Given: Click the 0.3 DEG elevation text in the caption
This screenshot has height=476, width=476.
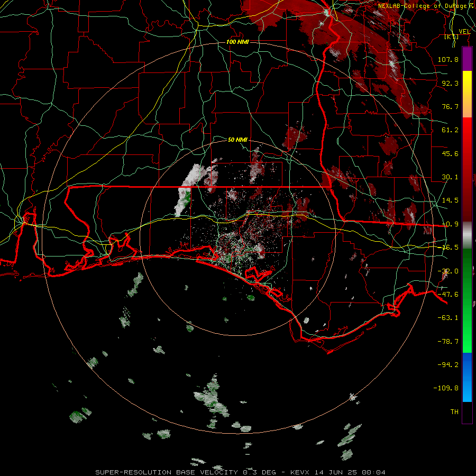Looking at the screenshot, I should coord(259,472).
